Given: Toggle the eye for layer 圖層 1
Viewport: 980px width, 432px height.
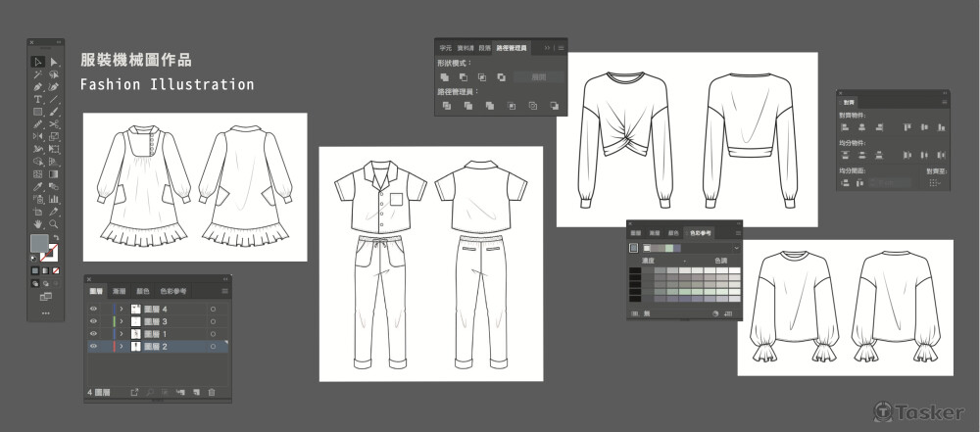Looking at the screenshot, I should [94, 334].
